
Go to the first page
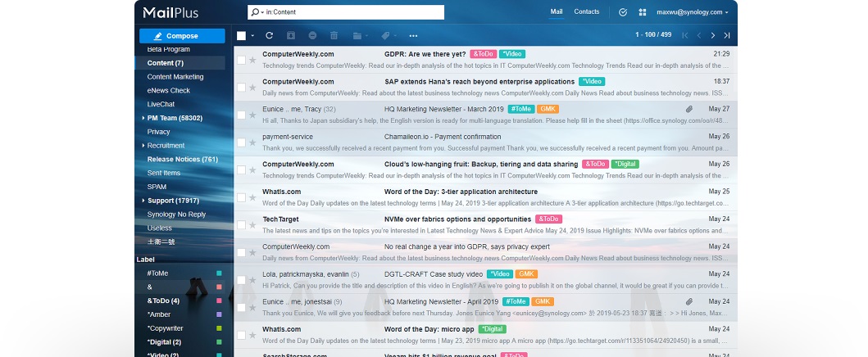684,35
